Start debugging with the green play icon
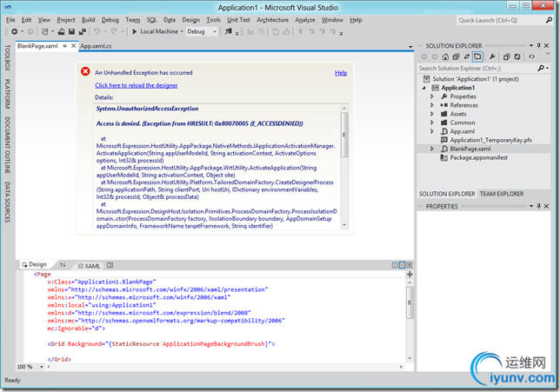This screenshot has width=560, height=392. click(x=134, y=32)
